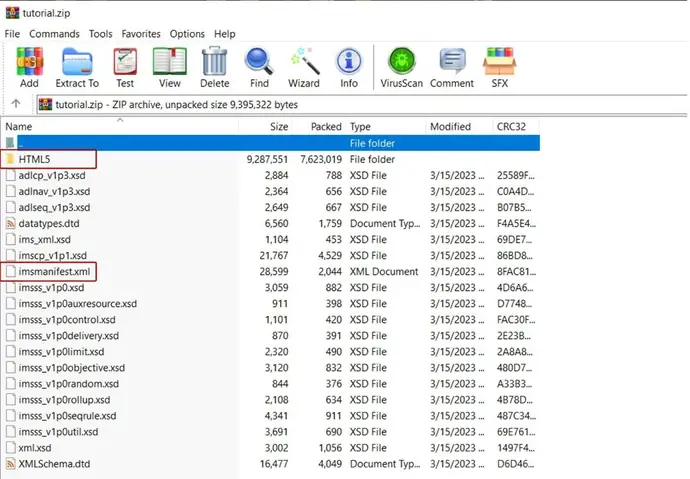Click the Find magnifier icon

click(259, 62)
